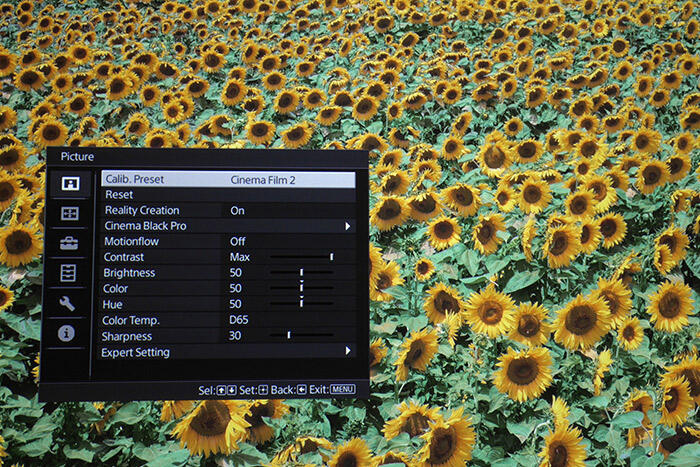This screenshot has height=467, width=700.
Task: Open the Function menu cabinet icon
Action: [x=69, y=273]
